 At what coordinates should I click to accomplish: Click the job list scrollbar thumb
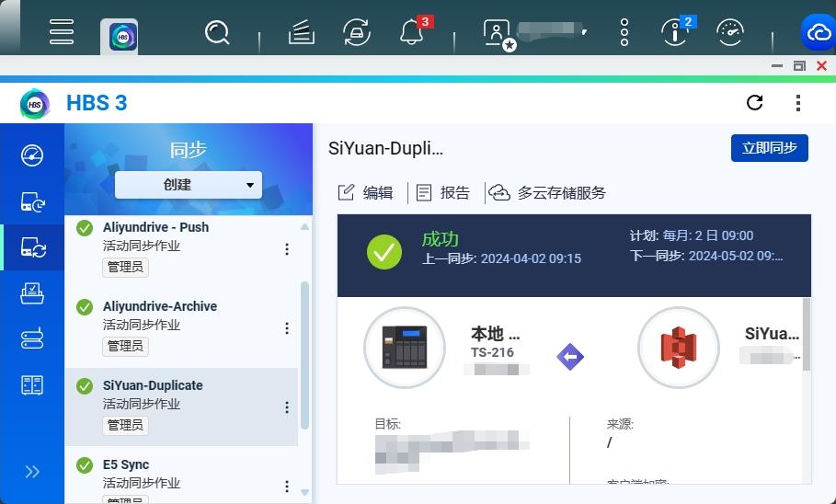(304, 355)
